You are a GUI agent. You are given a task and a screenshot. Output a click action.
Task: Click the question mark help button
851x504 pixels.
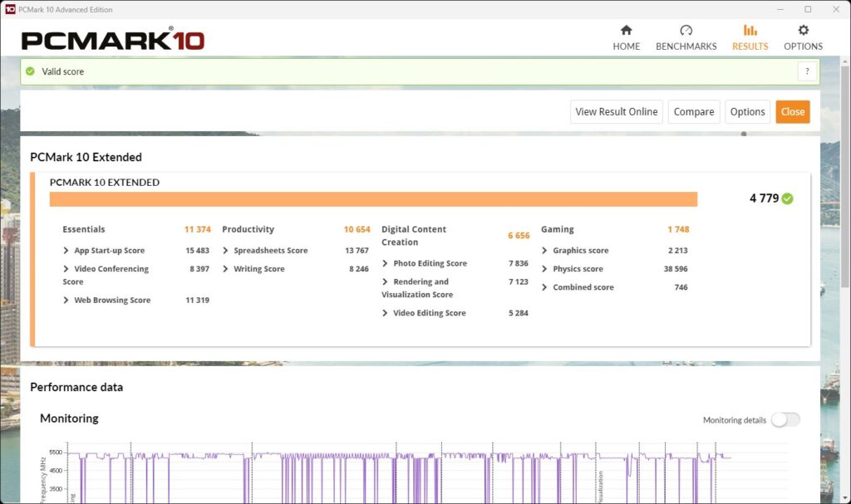[x=807, y=71]
